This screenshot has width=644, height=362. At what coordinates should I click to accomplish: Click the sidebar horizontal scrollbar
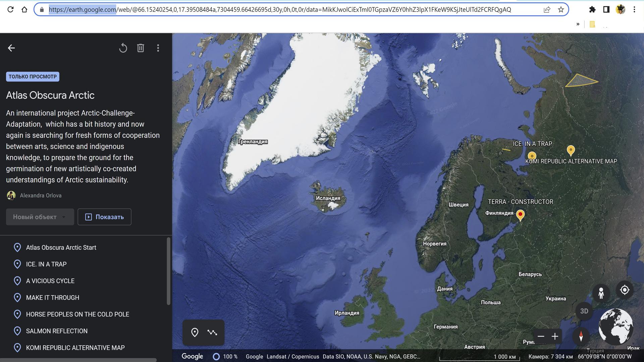[78, 360]
